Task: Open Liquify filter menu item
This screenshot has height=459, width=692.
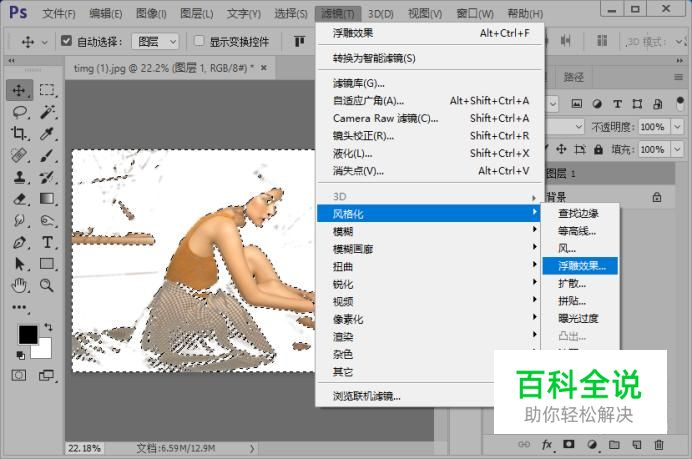Action: (429, 154)
